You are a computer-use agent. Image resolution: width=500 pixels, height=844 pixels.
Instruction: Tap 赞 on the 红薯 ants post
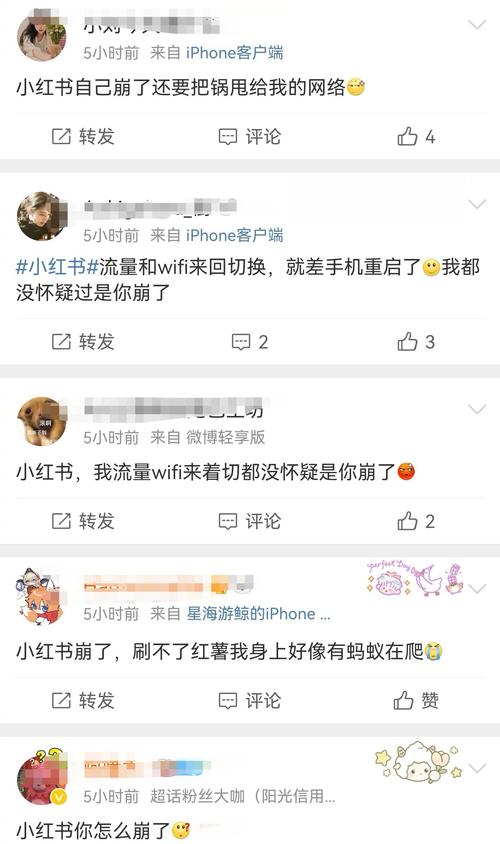(x=416, y=700)
